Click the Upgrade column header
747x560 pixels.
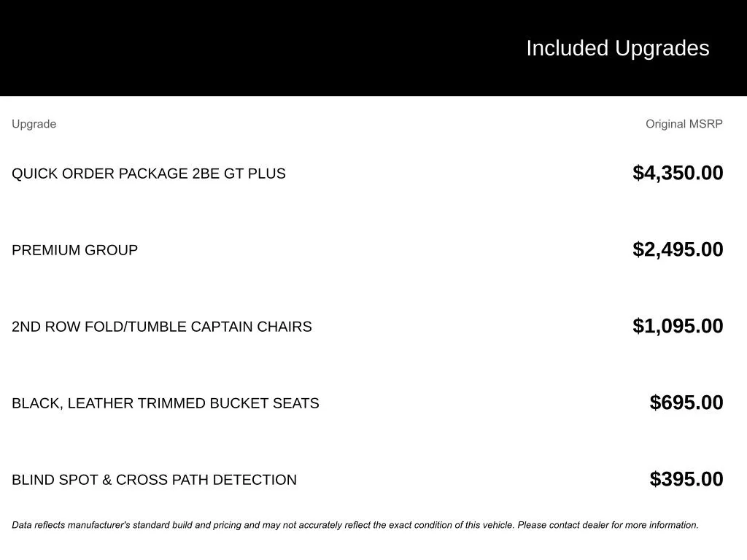coord(34,124)
